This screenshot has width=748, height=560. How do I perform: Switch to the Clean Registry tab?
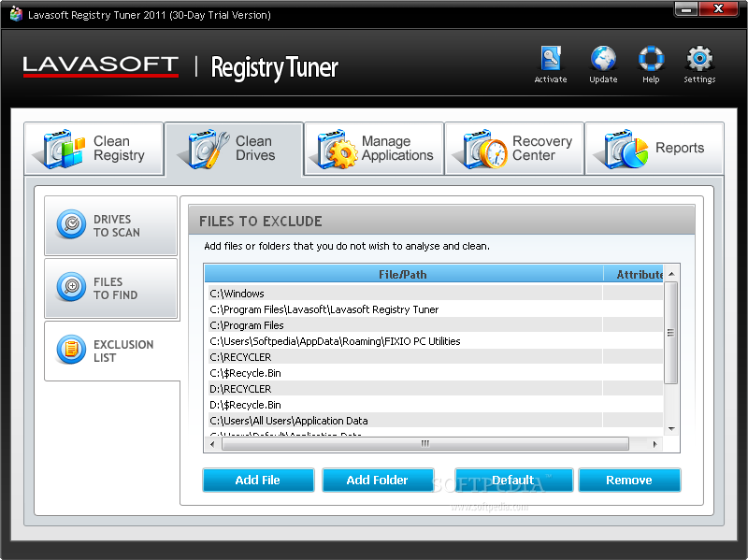pos(94,149)
